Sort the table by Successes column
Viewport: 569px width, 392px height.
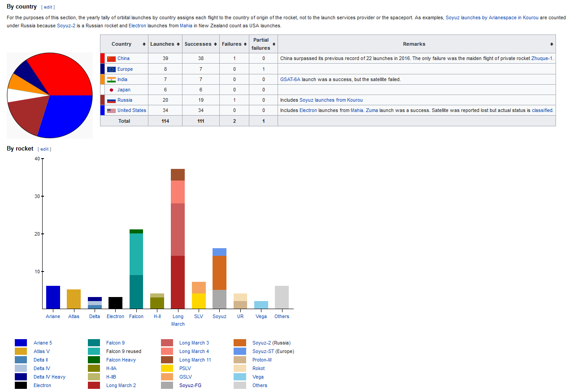(x=215, y=44)
